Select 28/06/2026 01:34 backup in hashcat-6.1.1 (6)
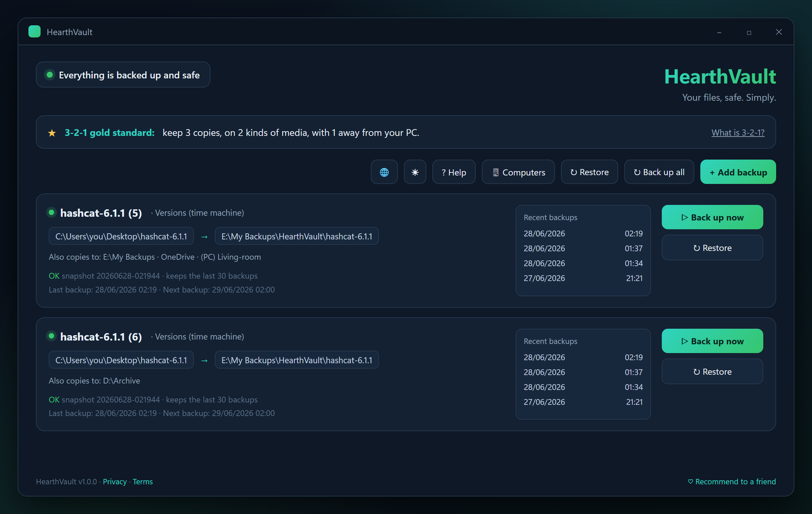The height and width of the screenshot is (514, 812). [583, 387]
